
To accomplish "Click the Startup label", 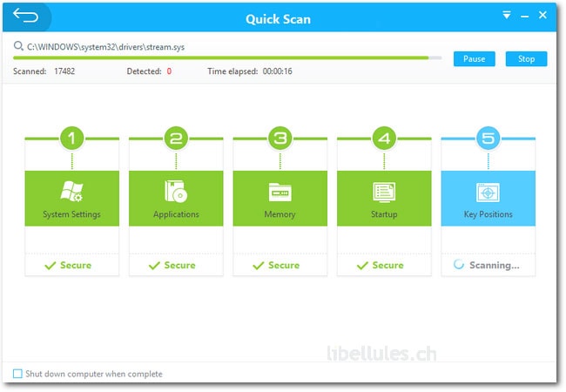I will click(384, 214).
